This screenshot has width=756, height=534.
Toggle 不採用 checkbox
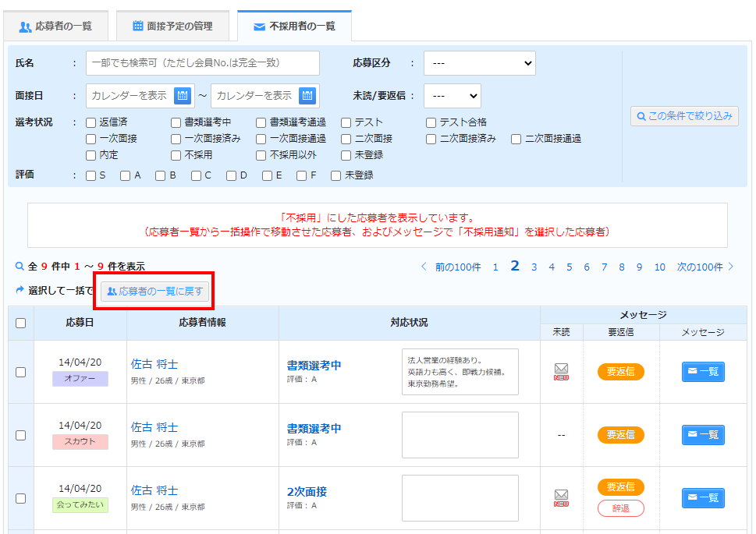pos(176,156)
